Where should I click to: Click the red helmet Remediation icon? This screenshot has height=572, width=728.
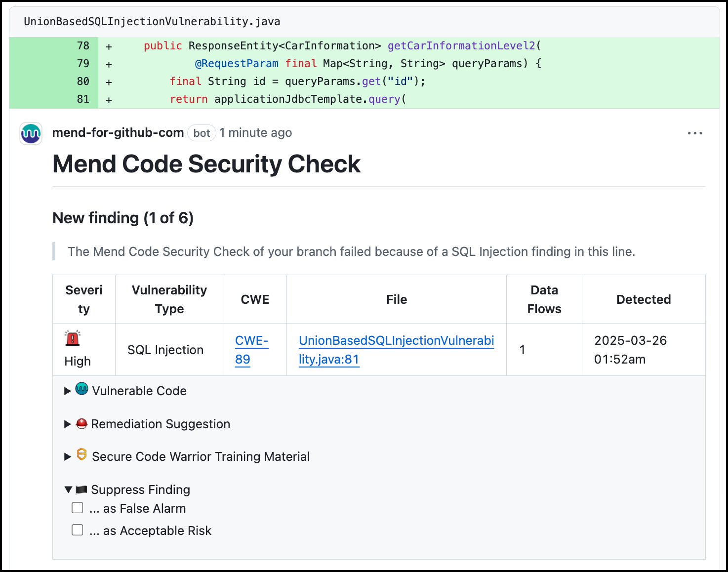click(x=81, y=423)
